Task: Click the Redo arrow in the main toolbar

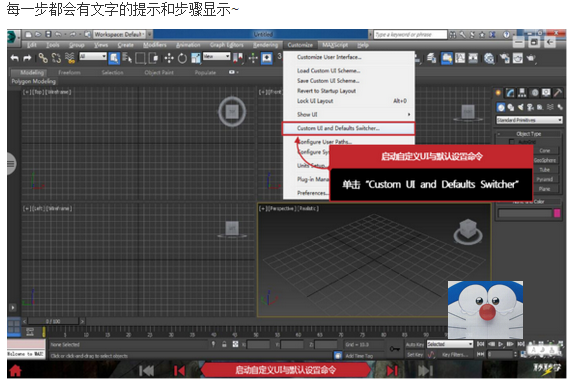Action: click(x=27, y=58)
